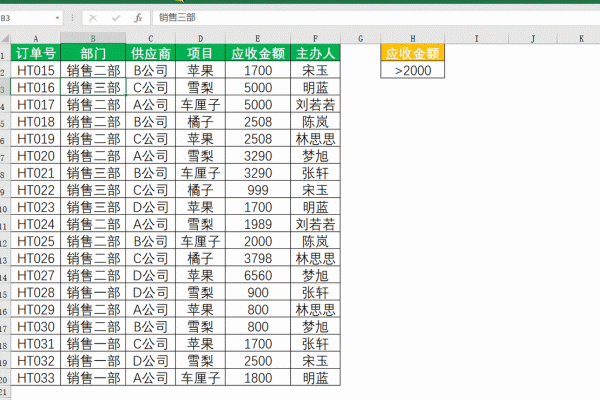The image size is (600, 400).
Task: Select the 橘子 cell in HT022 row
Action: pyautogui.click(x=201, y=190)
